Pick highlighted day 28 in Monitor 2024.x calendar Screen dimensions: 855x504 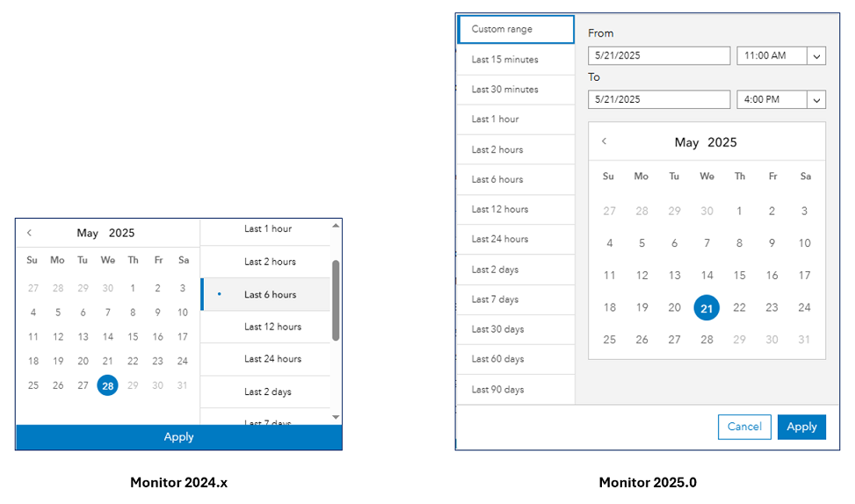coord(107,385)
